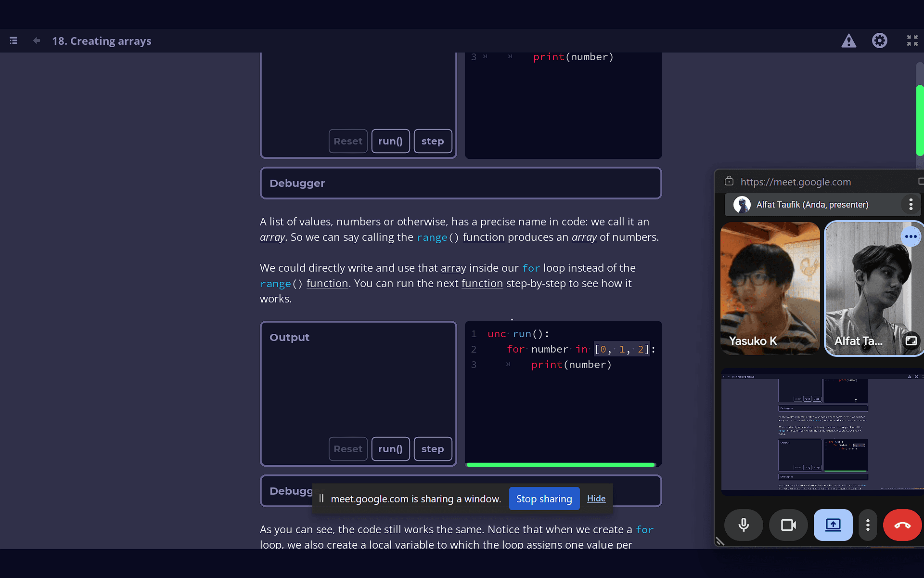Screen dimensions: 924x578
Task: Click the exit fullscreen icon
Action: coord(912,41)
